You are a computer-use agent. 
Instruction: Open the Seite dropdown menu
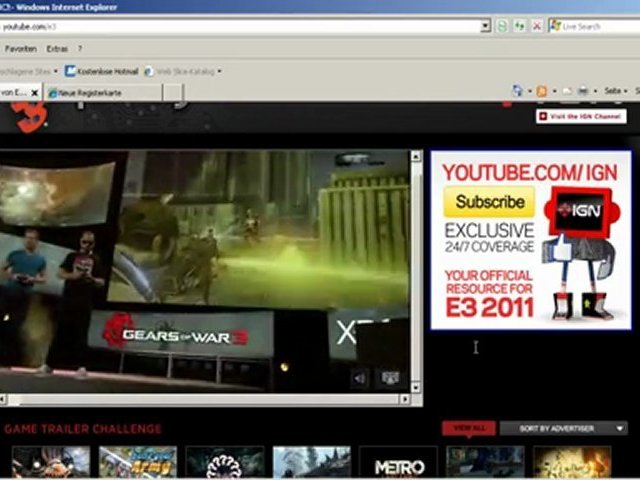pyautogui.click(x=615, y=91)
